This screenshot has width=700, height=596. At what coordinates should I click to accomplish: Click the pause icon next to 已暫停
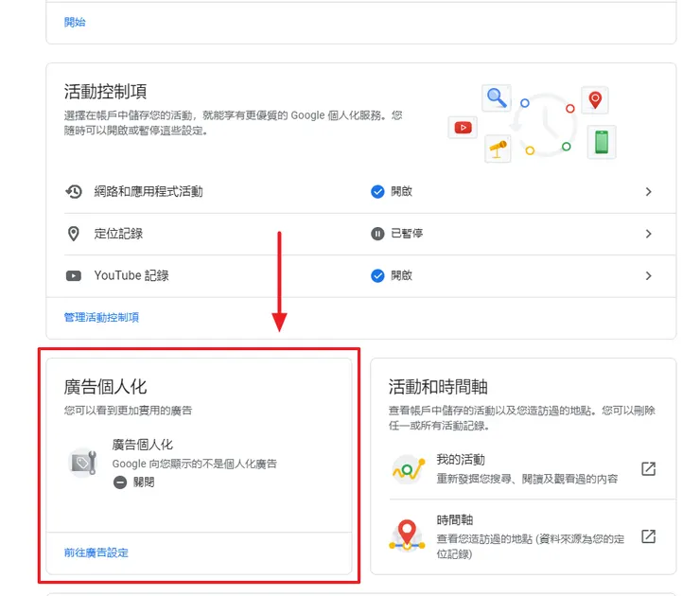click(377, 234)
